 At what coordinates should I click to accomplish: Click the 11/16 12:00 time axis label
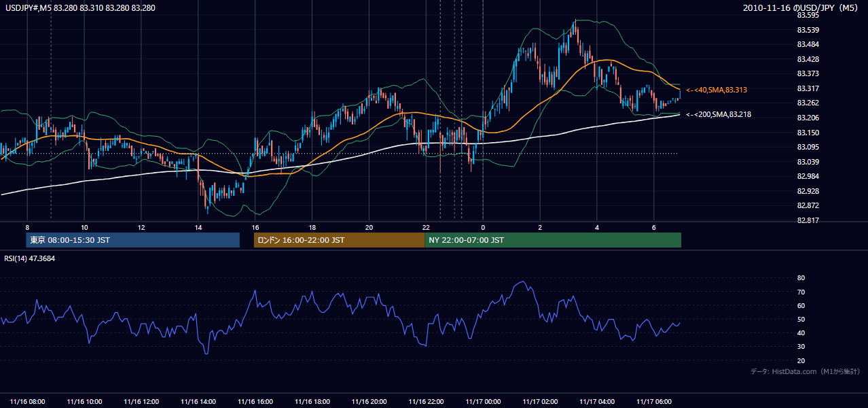[141, 402]
